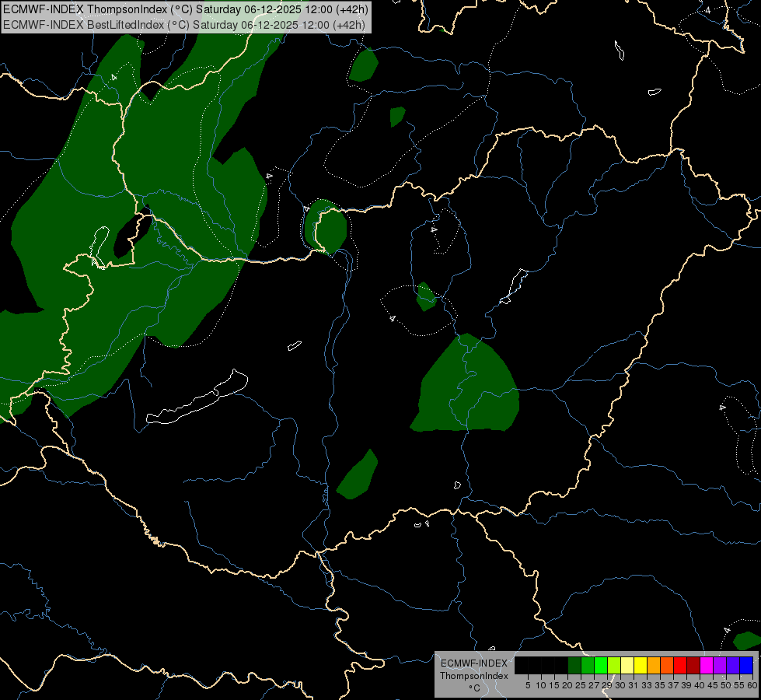Click legend tick value '39'
This screenshot has width=761, height=700.
coord(686,685)
